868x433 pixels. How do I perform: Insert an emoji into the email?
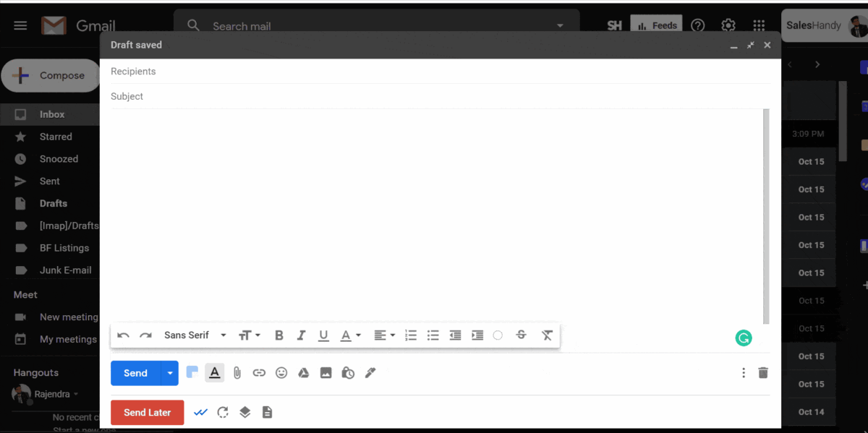[281, 372]
